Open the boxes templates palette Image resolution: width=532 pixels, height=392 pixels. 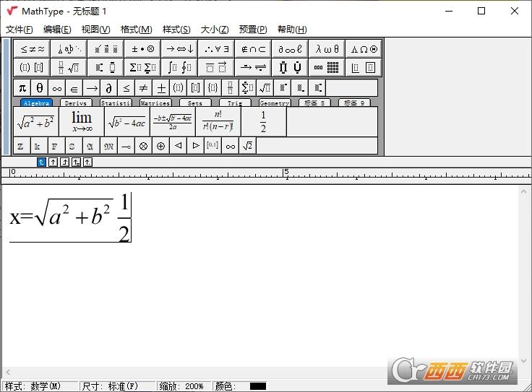point(364,67)
